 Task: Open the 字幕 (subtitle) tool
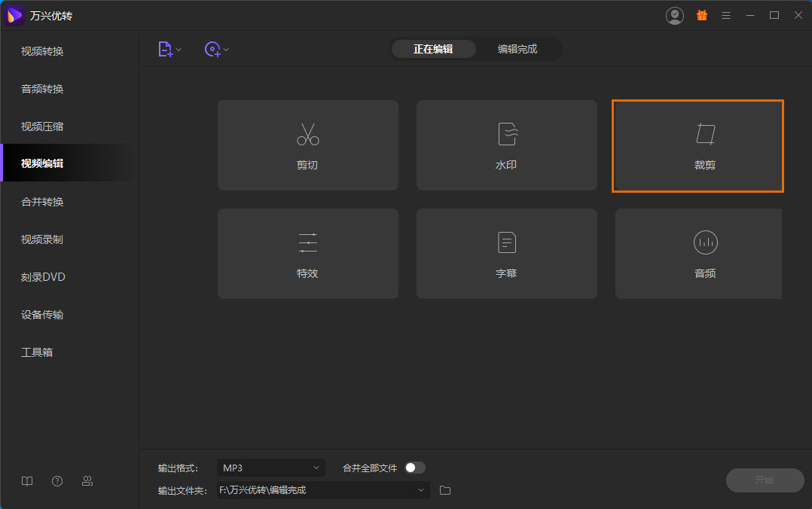(x=506, y=254)
